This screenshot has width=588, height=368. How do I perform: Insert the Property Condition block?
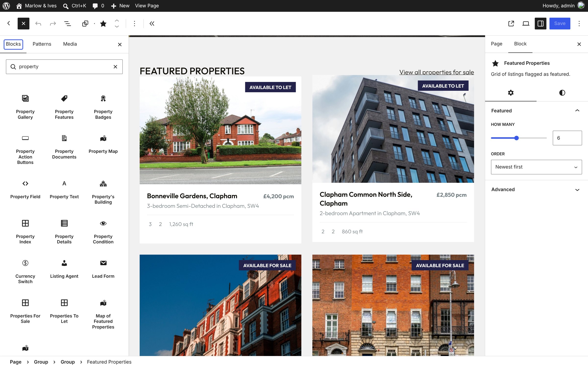(103, 232)
